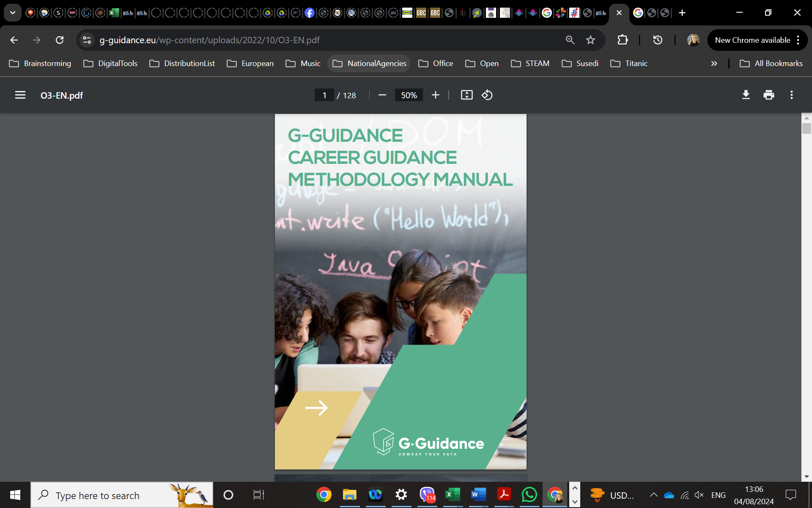
Task: Click the muted volume tray icon
Action: [x=699, y=495]
